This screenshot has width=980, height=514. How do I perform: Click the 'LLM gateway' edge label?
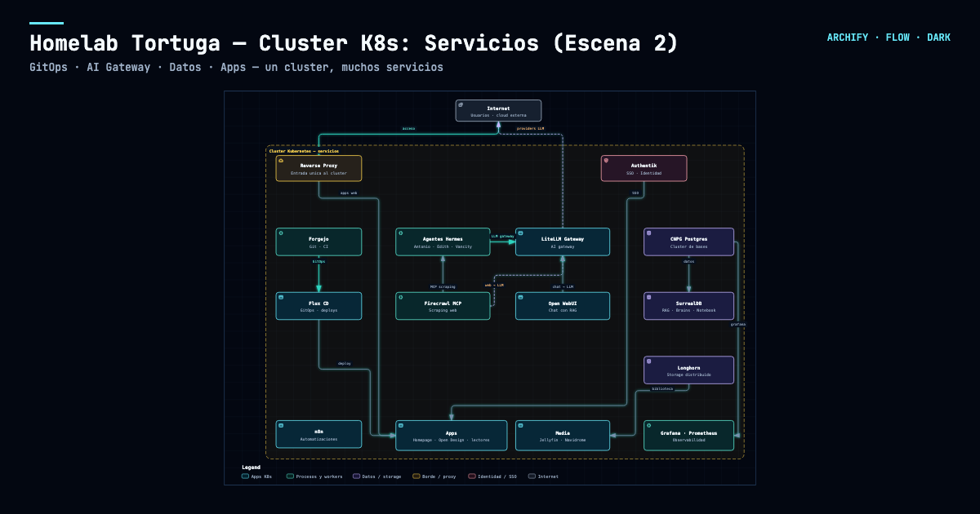tap(503, 236)
